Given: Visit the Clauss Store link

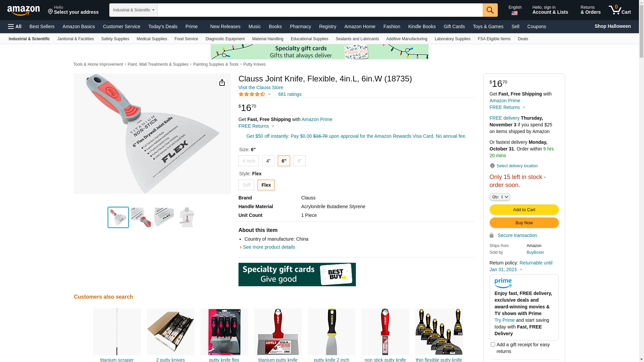Looking at the screenshot, I should pyautogui.click(x=261, y=87).
